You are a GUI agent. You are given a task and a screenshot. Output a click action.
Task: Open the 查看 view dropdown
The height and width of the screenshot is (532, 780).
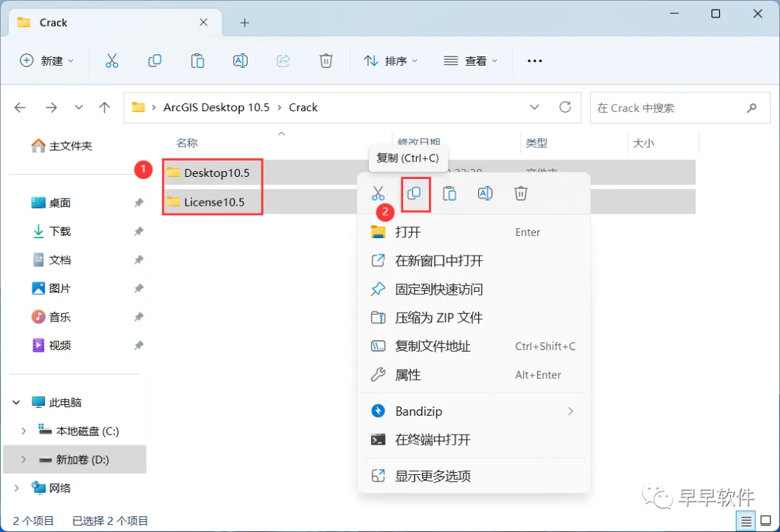pos(470,61)
